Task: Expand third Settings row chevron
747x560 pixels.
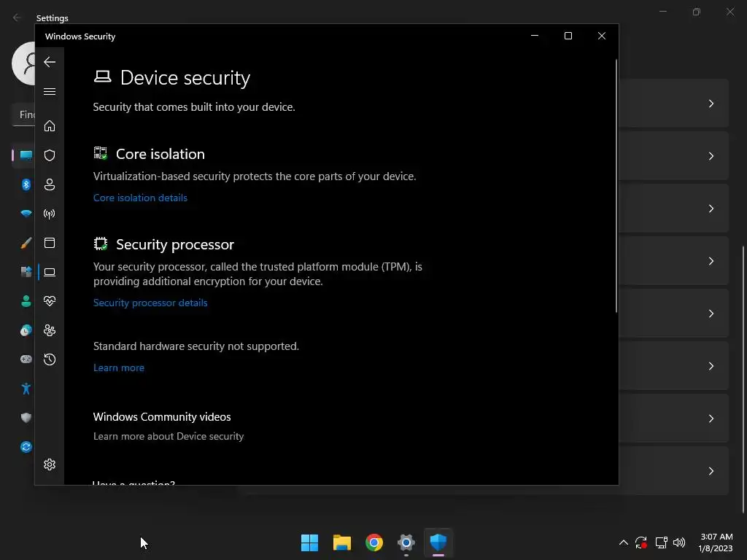Action: click(x=711, y=209)
